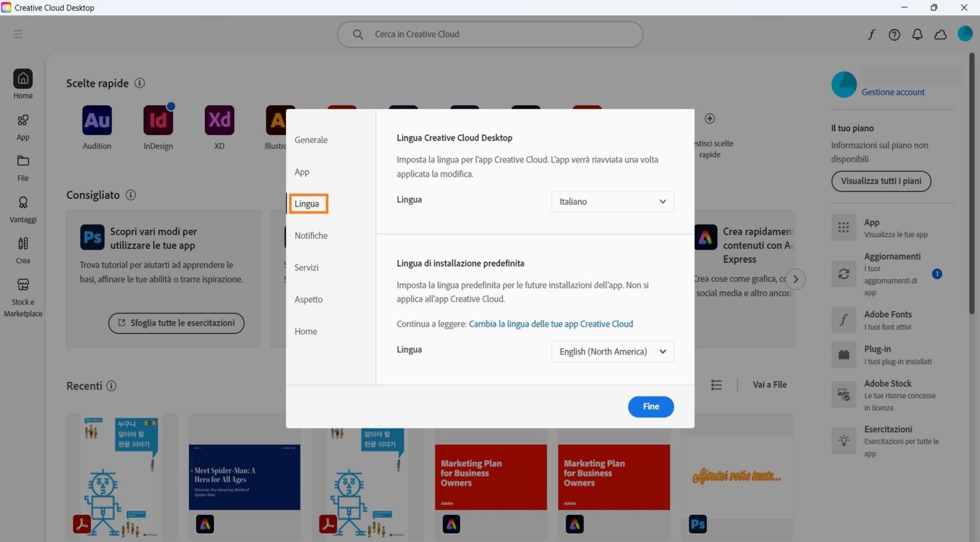
Task: Open the File sidebar icon
Action: pos(23,161)
